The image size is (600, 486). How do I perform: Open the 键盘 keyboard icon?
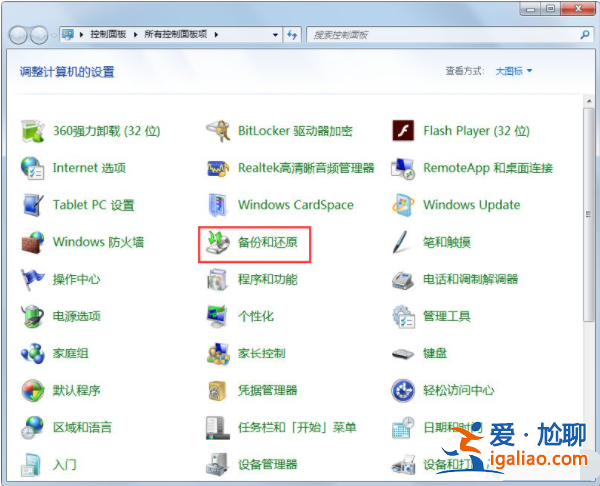[x=403, y=354]
